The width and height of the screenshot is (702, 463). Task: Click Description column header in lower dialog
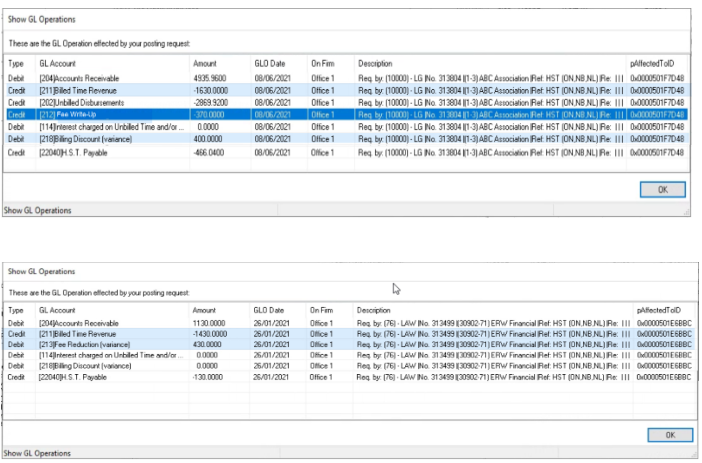[x=373, y=310]
